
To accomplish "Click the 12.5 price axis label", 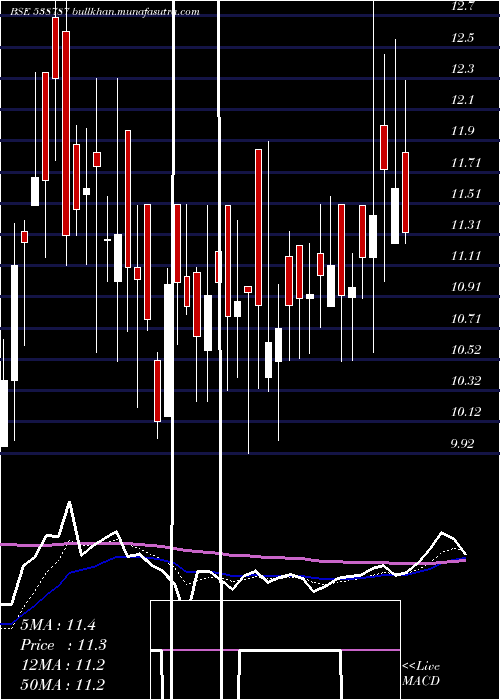I will coord(462,38).
